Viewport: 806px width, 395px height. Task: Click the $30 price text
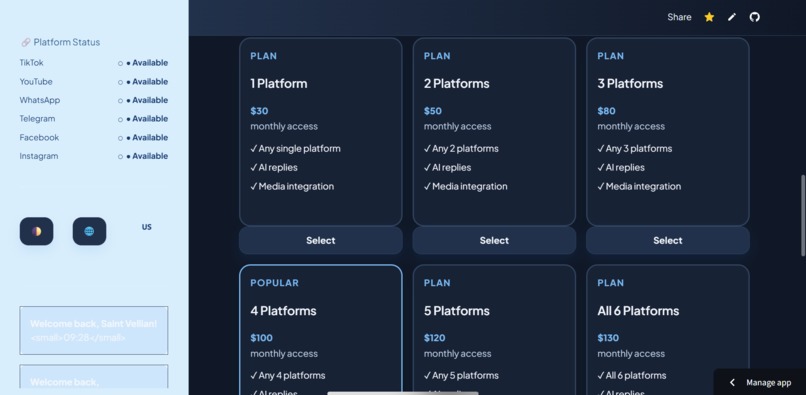(259, 111)
